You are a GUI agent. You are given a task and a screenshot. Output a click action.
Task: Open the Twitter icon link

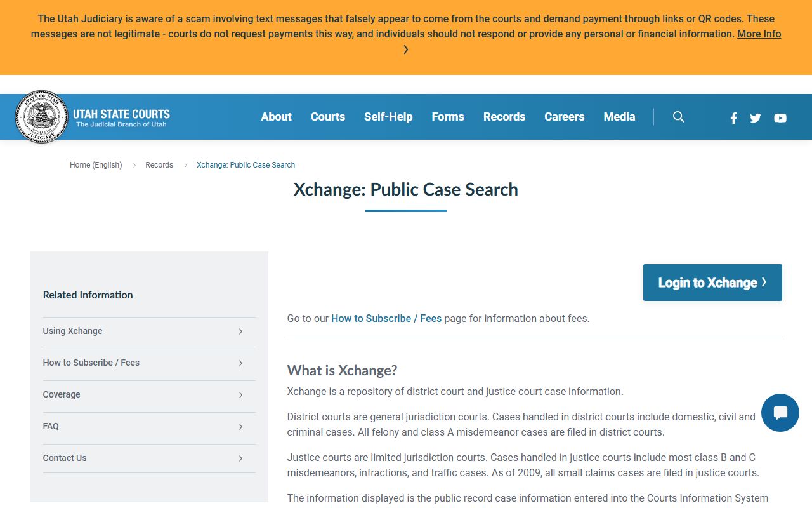point(755,117)
